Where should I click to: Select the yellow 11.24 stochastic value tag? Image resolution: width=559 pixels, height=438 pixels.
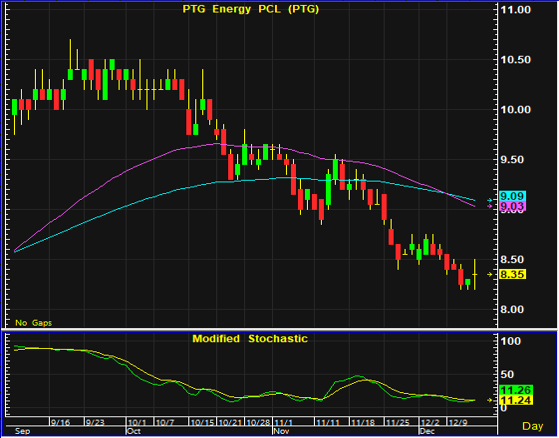[x=516, y=400]
